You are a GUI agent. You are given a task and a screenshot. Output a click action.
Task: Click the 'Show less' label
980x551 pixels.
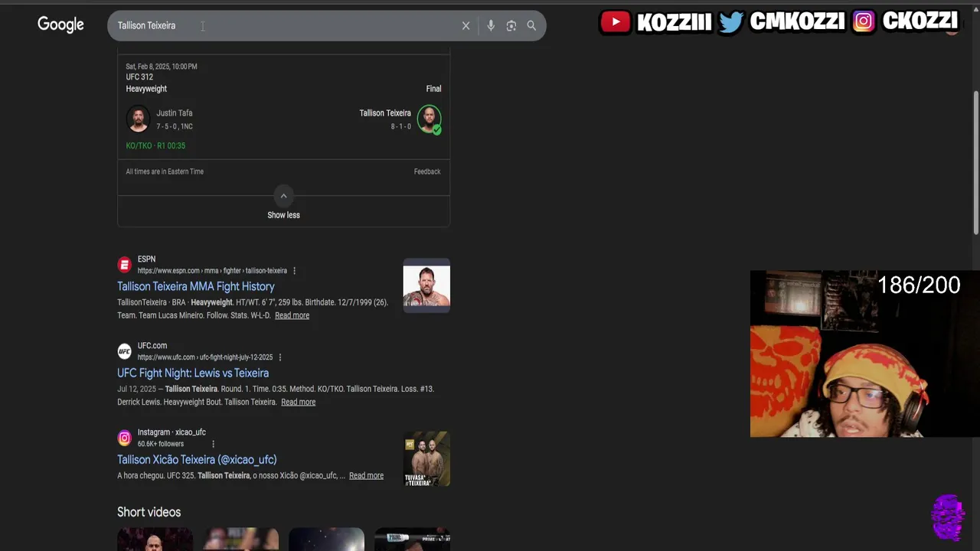(283, 215)
